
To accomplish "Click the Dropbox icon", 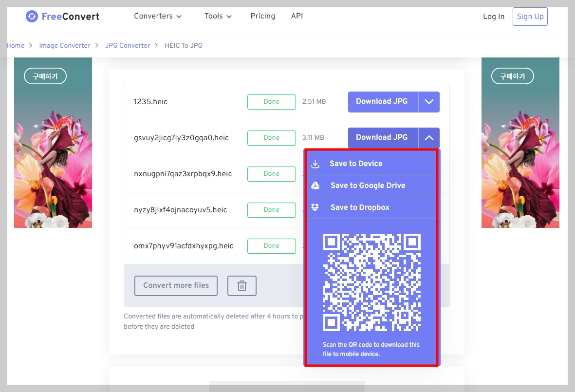I will pyautogui.click(x=315, y=207).
